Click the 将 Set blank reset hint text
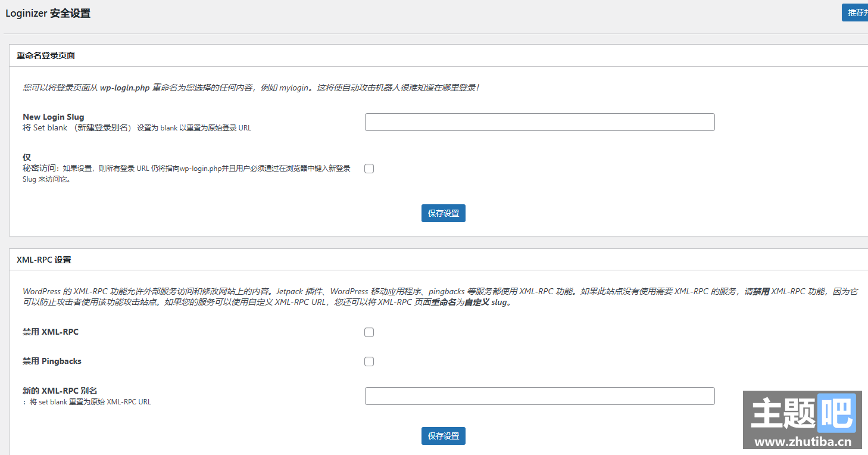This screenshot has width=868, height=455. [x=137, y=128]
